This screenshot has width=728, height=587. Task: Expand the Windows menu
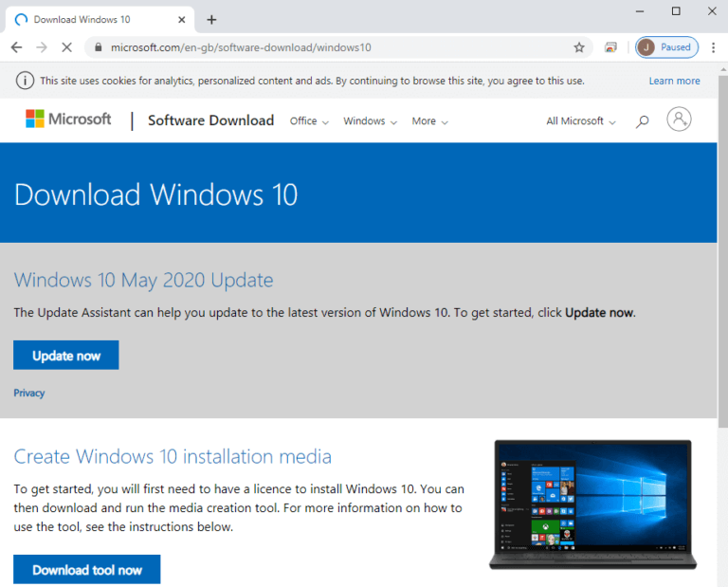370,121
